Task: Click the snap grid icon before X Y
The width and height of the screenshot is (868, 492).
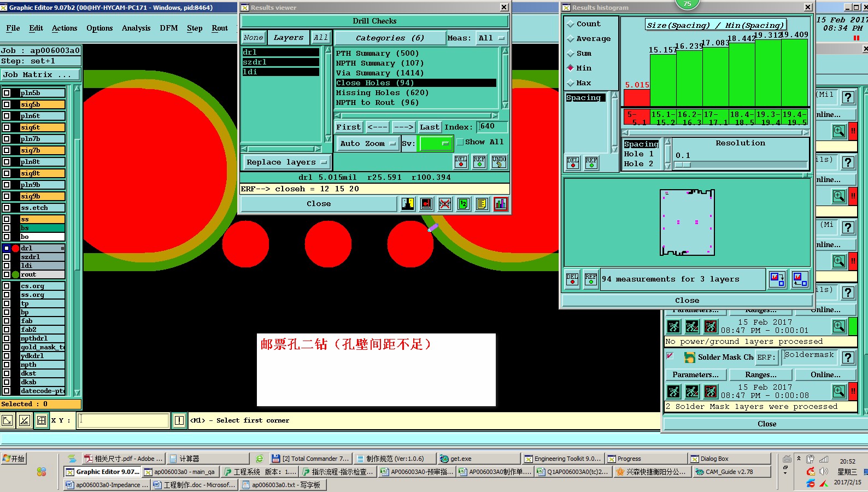Action: (42, 420)
